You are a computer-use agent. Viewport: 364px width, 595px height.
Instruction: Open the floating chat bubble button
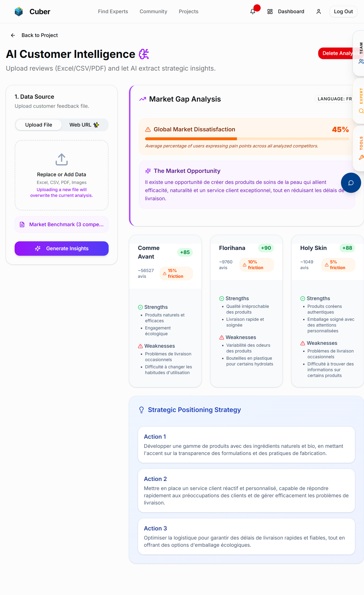351,183
